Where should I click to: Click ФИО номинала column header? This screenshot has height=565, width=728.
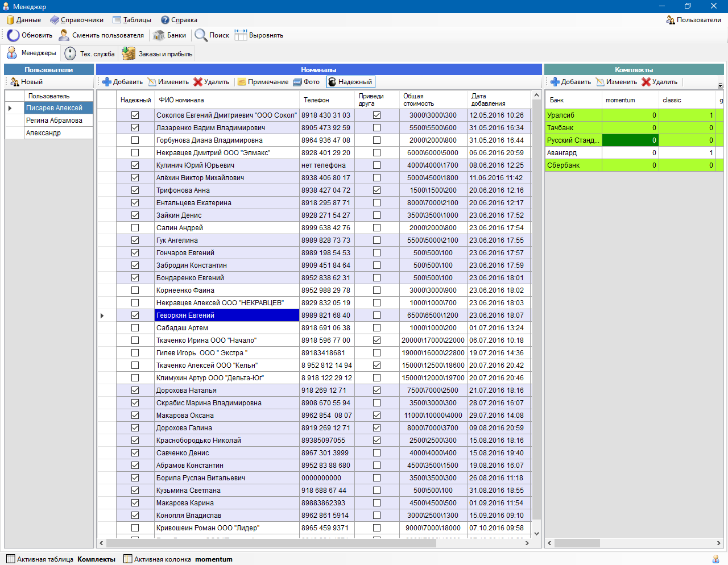[x=227, y=99]
